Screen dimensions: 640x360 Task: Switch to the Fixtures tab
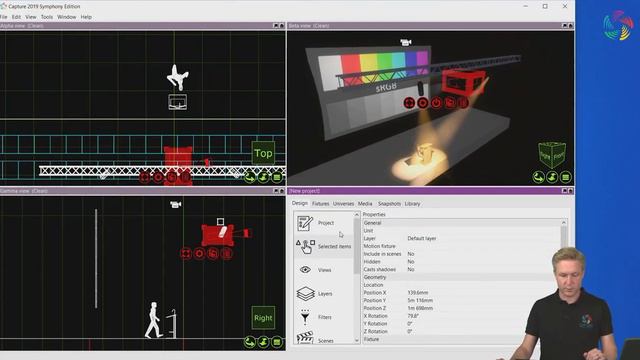coord(320,204)
